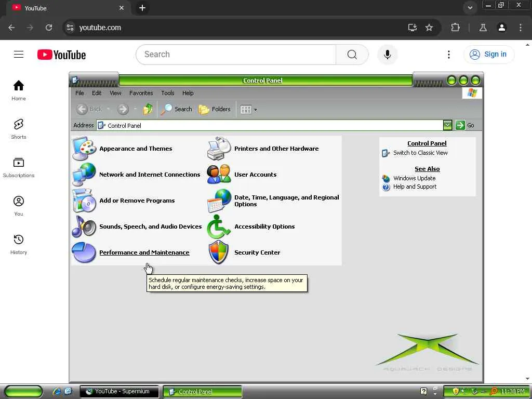
Task: Click the Add or Remove Programs icon
Action: click(x=84, y=201)
